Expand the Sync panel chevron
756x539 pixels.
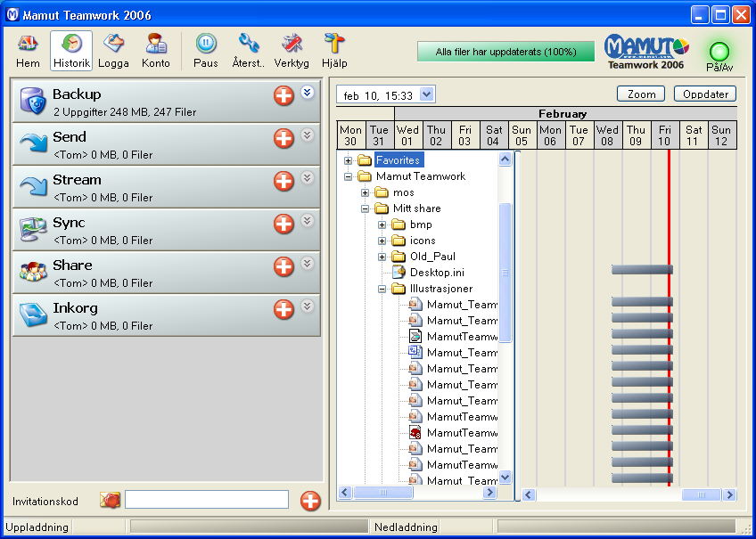[308, 221]
